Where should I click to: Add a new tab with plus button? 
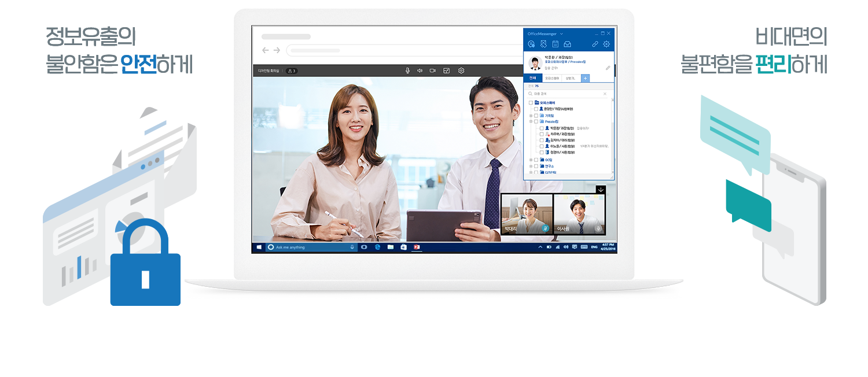[585, 78]
